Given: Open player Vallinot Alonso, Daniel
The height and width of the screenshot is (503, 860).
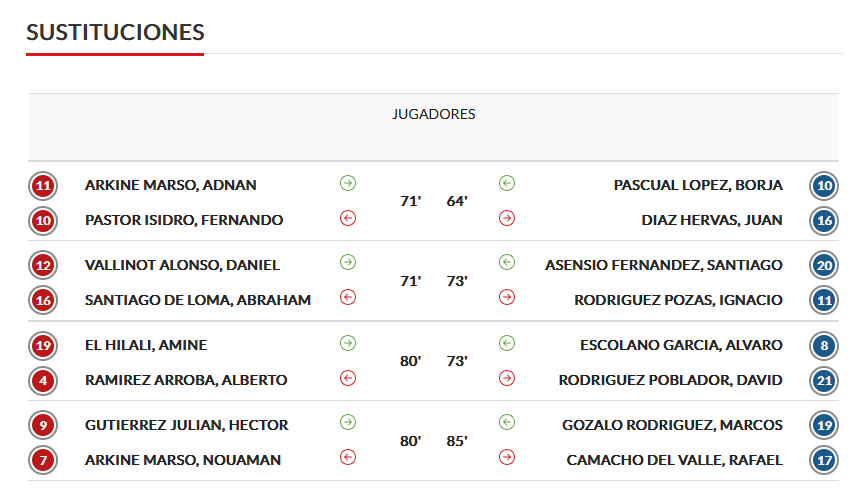Looking at the screenshot, I should click(182, 265).
